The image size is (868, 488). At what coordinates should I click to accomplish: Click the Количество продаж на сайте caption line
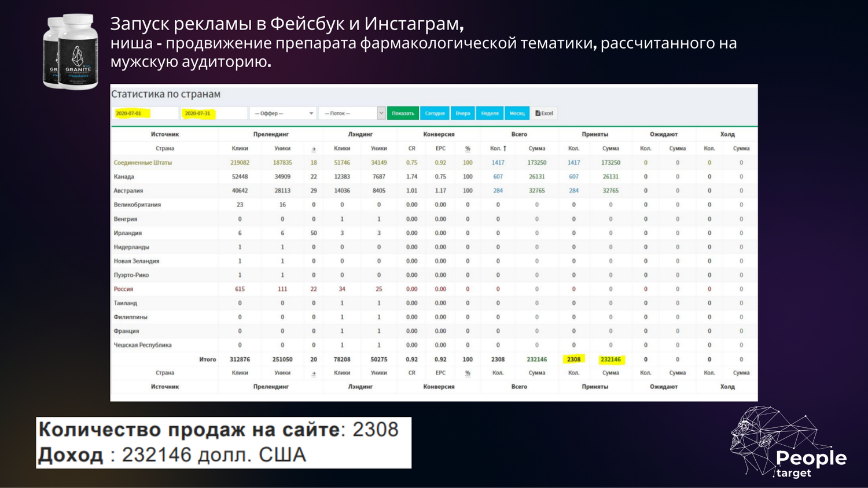(x=218, y=430)
